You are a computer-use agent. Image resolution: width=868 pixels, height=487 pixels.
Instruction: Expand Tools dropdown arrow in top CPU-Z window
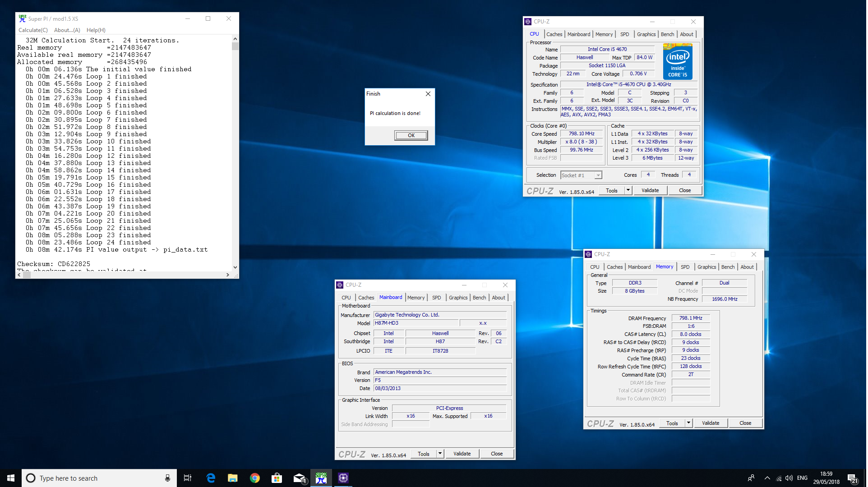pos(628,191)
